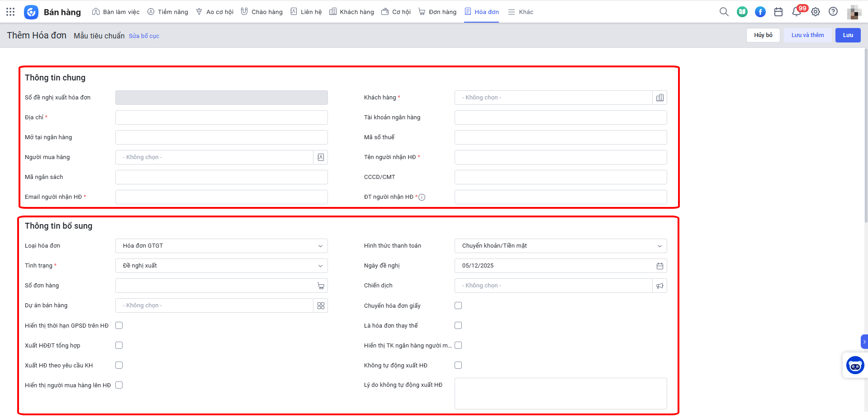Click the chatbot assistant icon

pyautogui.click(x=854, y=365)
